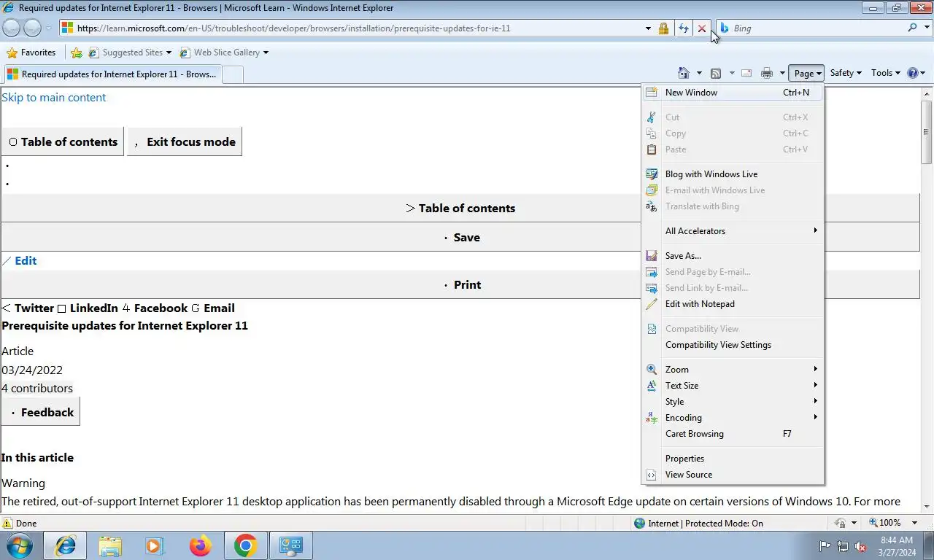Open the zoom level 100% dropdown
This screenshot has height=560, width=934.
click(x=914, y=523)
